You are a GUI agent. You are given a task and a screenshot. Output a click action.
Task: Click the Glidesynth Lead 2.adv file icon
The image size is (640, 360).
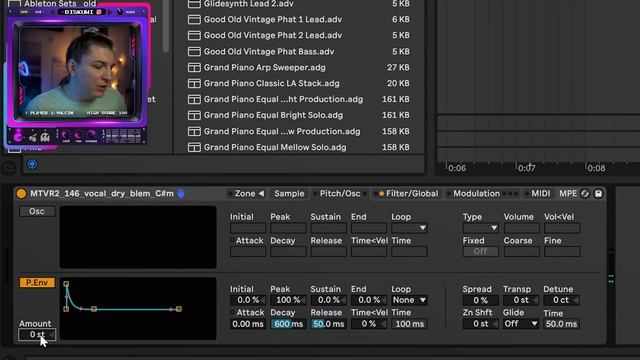pos(194,4)
